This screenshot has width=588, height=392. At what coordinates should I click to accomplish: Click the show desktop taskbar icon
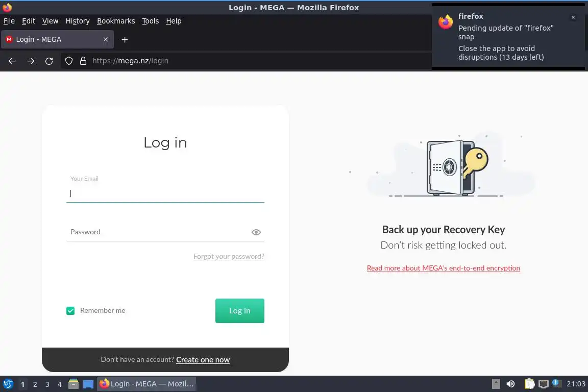[x=88, y=384]
